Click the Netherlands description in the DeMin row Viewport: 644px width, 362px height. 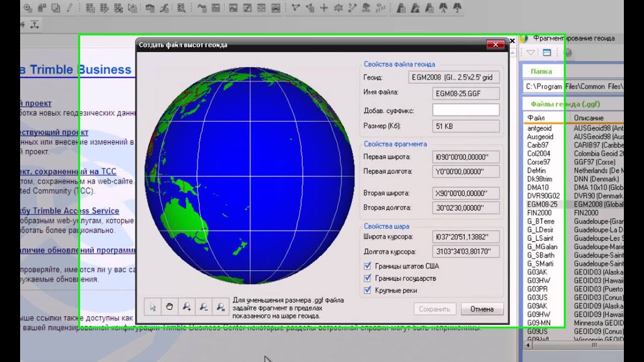coord(599,171)
